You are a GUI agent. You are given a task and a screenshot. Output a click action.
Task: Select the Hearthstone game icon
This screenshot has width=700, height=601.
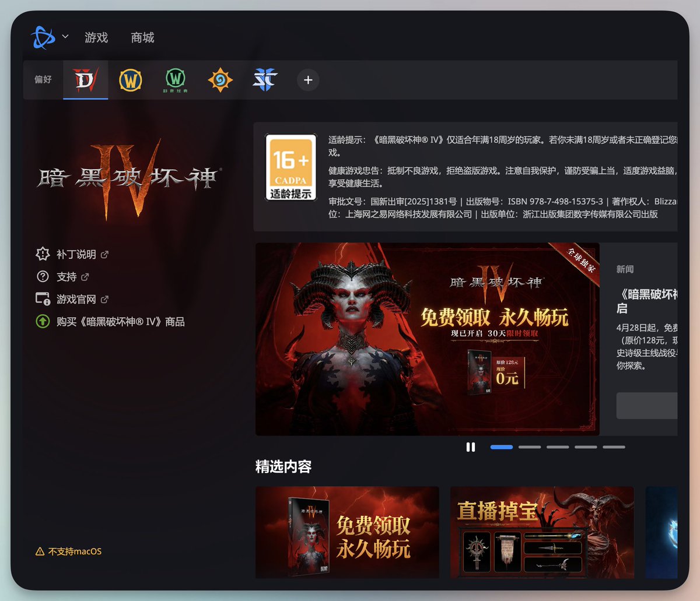click(220, 80)
